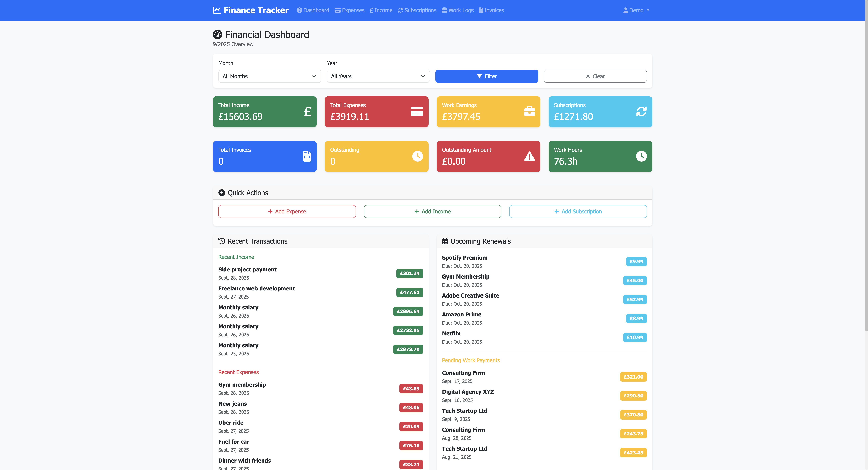Click the warning triangle on Outstanding Amount card
Viewport: 868px width, 470px height.
529,156
